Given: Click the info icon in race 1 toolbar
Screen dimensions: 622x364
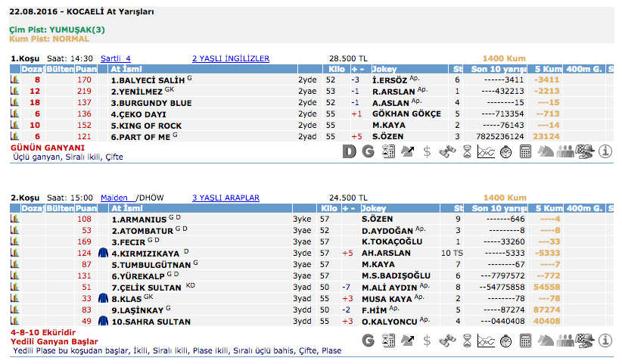Looking at the screenshot, I should [x=605, y=151].
